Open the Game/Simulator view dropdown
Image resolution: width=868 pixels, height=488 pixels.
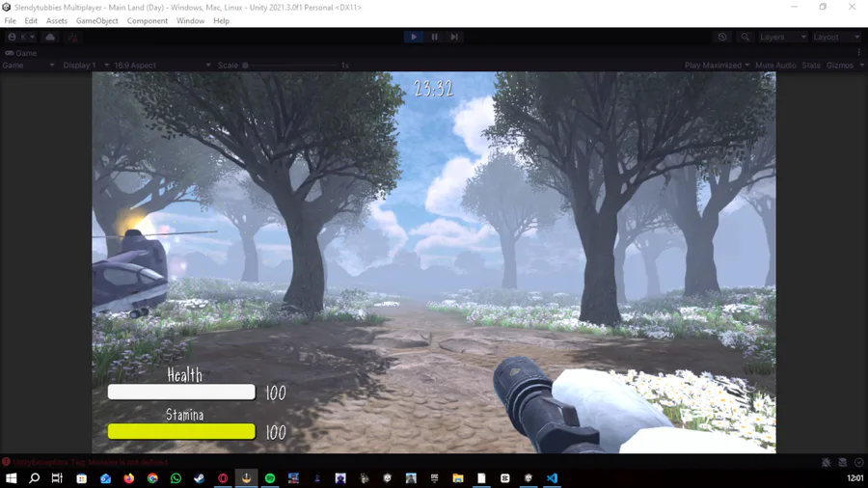click(x=28, y=66)
